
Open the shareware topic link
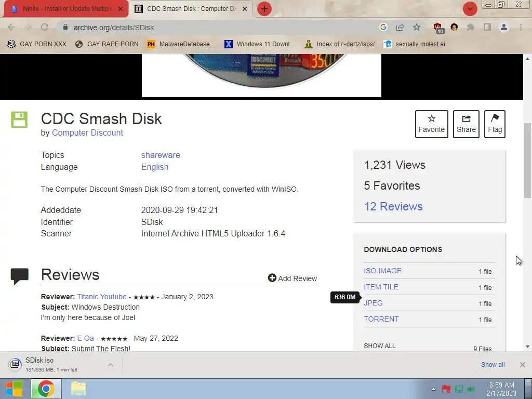click(x=161, y=155)
